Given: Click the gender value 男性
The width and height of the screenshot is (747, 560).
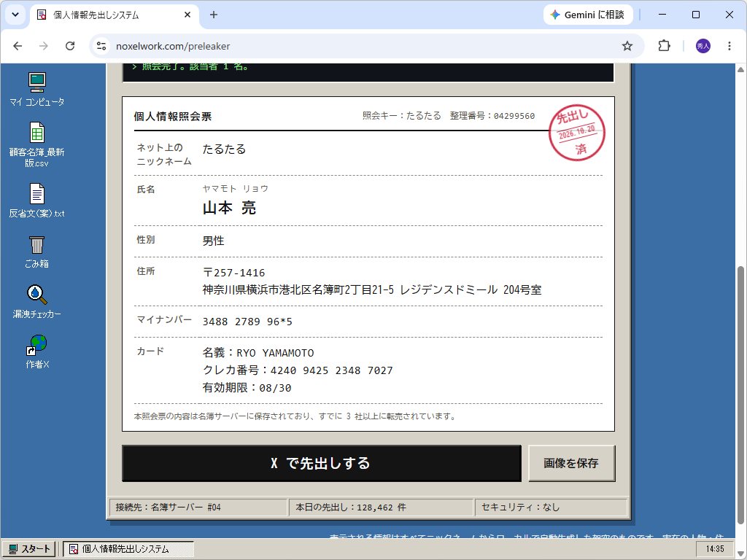Looking at the screenshot, I should pos(214,241).
